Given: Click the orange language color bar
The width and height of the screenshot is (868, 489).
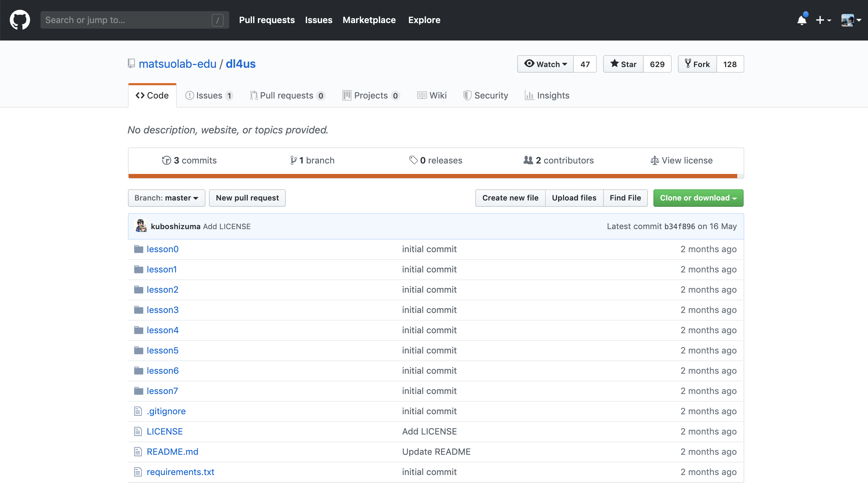Looking at the screenshot, I should (433, 176).
